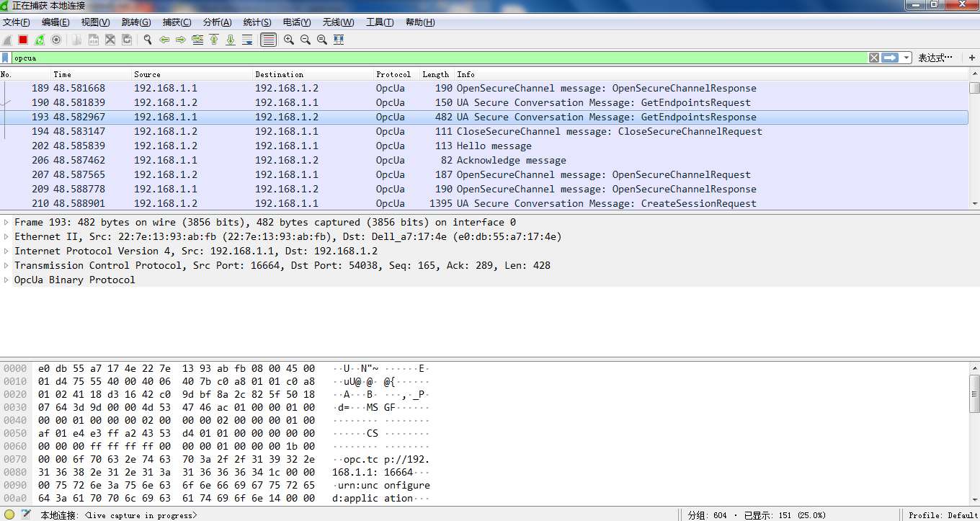Open the 跳转(G) menu

136,22
